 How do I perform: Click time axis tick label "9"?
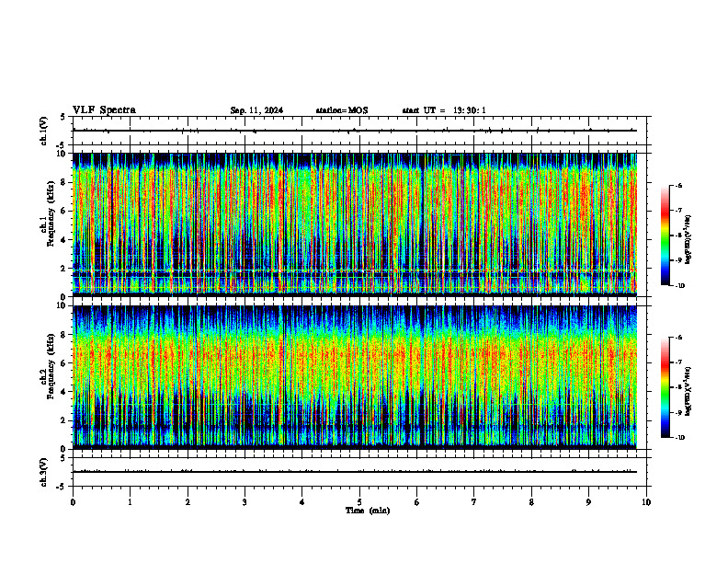[x=588, y=502]
